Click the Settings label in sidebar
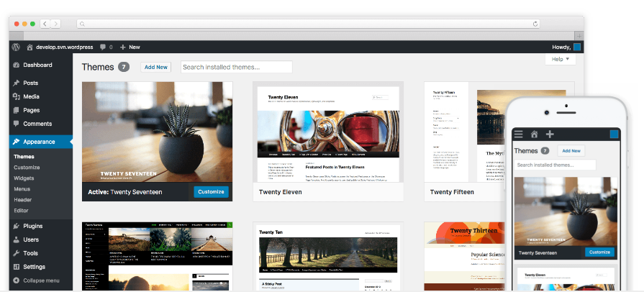 coord(34,267)
